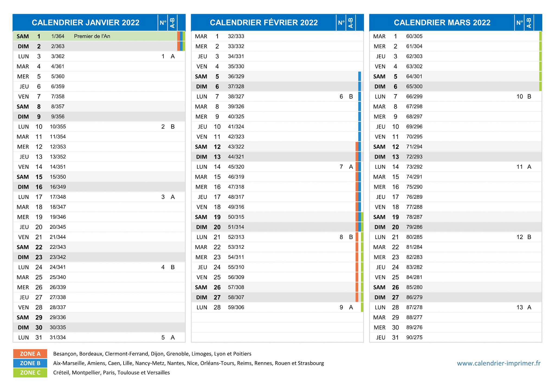Click day count '90/275' in March

[414, 337]
